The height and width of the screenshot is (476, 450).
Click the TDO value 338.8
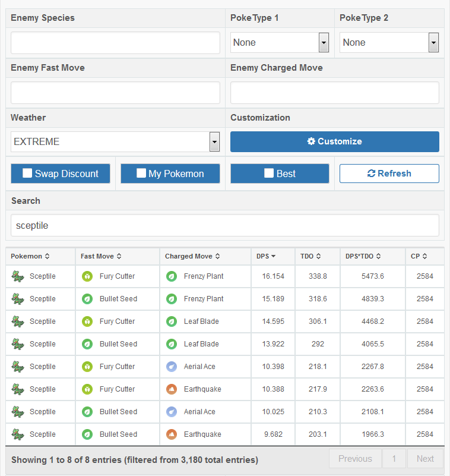click(318, 276)
